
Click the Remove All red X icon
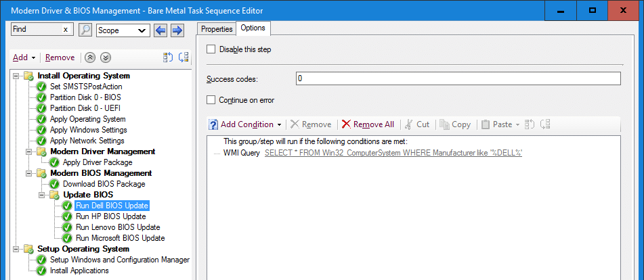click(346, 124)
